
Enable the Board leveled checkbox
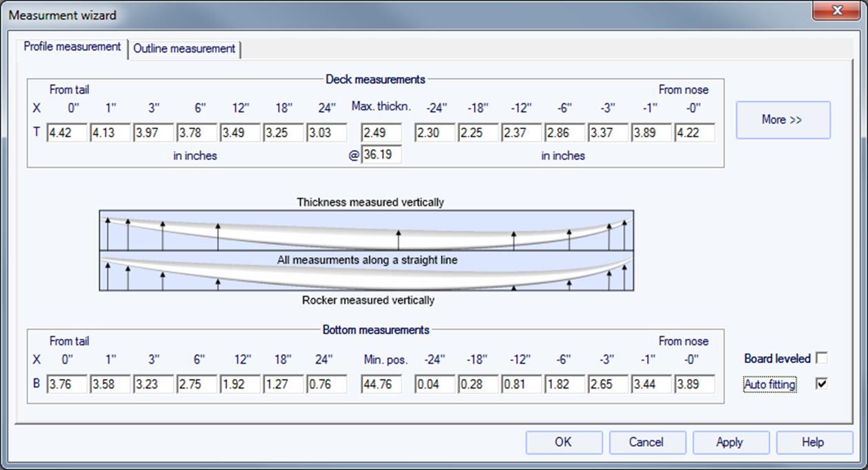tap(821, 358)
